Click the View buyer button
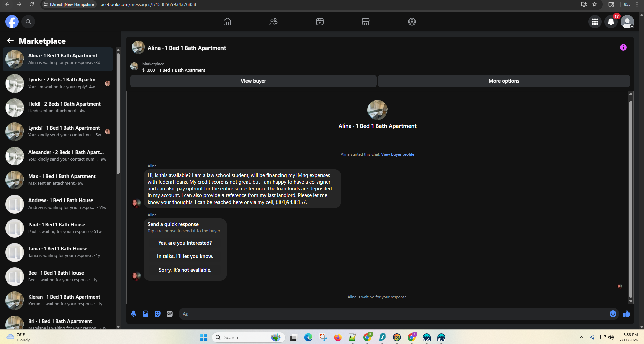Image resolution: width=644 pixels, height=344 pixels. 253,81
